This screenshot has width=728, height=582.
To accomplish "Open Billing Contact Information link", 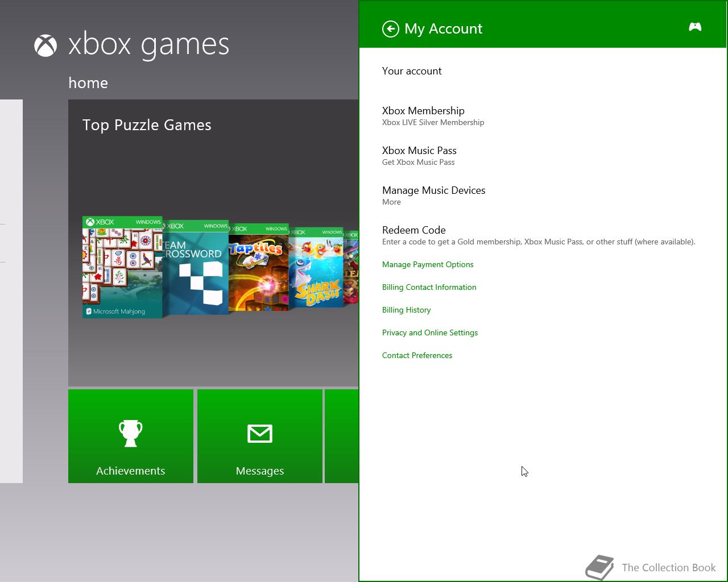I will coord(429,287).
